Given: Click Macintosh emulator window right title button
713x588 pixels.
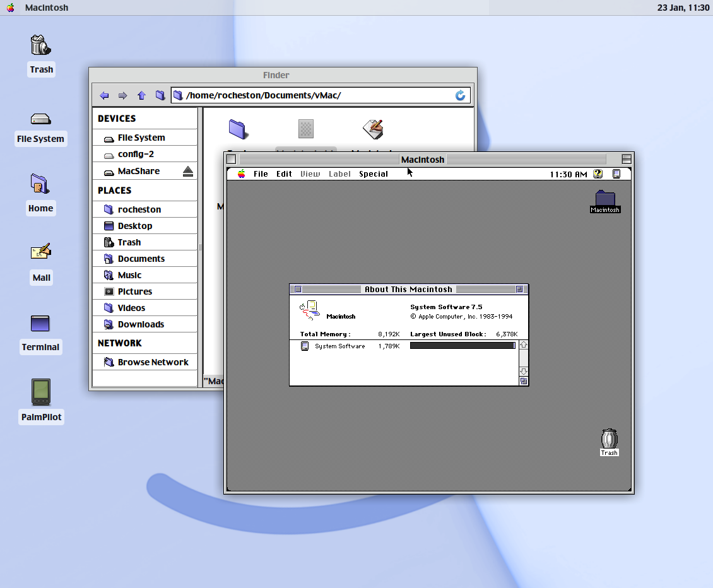Looking at the screenshot, I should coord(627,159).
